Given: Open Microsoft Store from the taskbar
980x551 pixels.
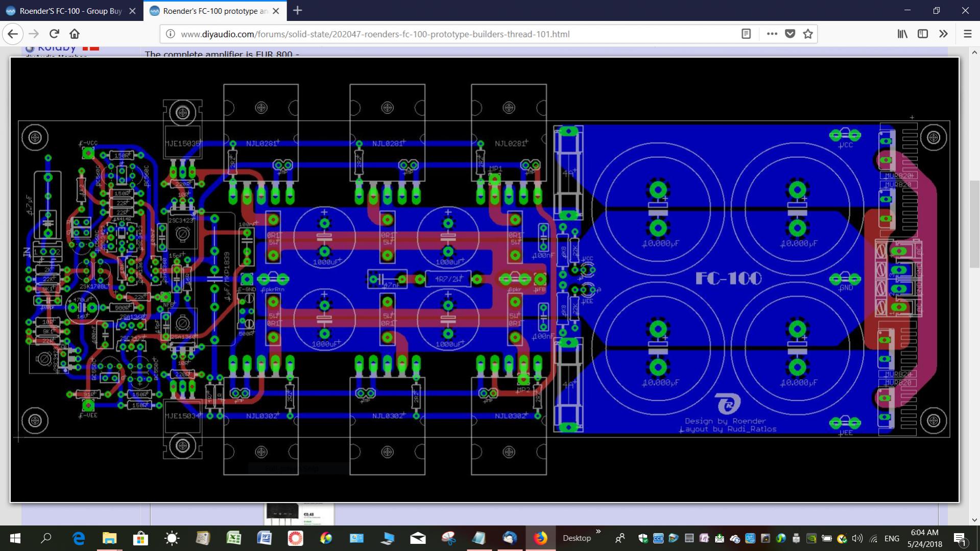Looking at the screenshot, I should click(x=140, y=538).
